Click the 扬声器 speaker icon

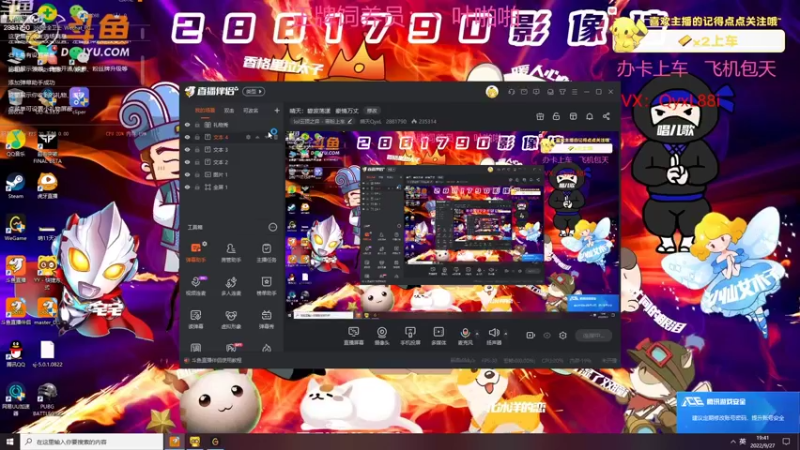tap(493, 333)
